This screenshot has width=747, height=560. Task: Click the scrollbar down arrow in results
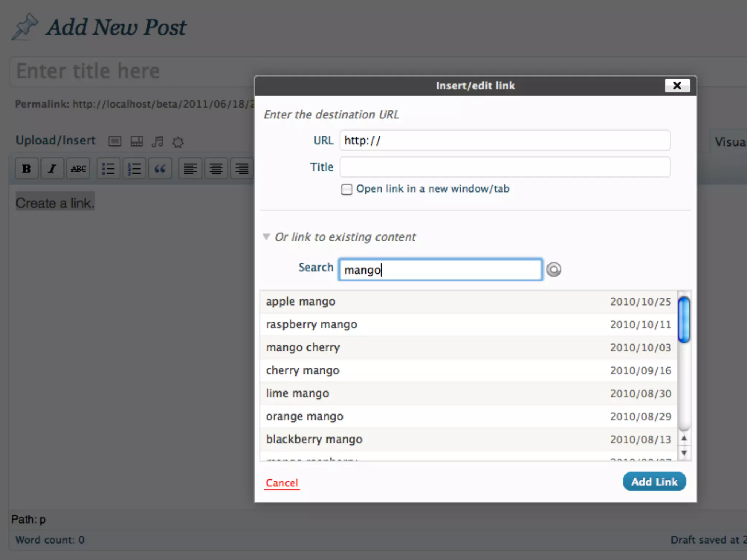(x=684, y=453)
